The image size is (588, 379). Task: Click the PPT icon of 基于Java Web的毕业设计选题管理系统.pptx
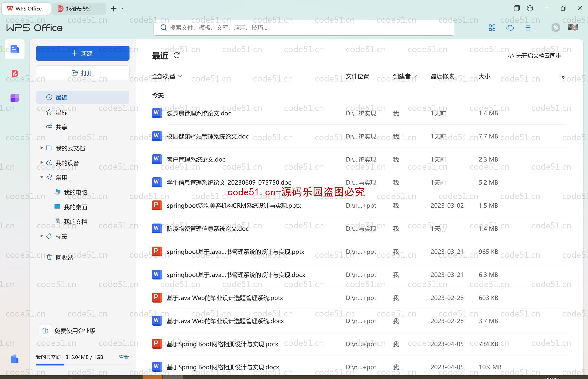[157, 298]
